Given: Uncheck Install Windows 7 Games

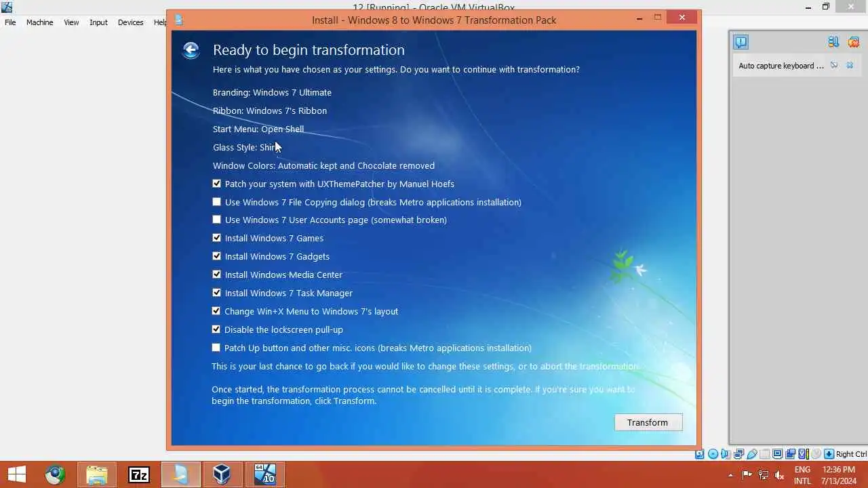Looking at the screenshot, I should click(x=216, y=238).
